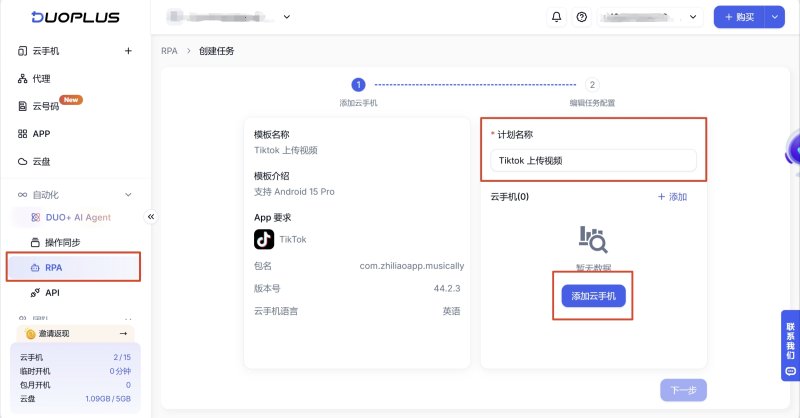The image size is (800, 418).
Task: Click the 云号码 document icon
Action: (22, 106)
